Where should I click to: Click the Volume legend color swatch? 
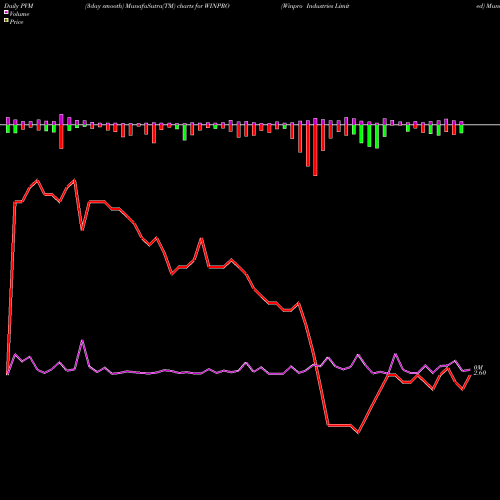pyautogui.click(x=6, y=12)
